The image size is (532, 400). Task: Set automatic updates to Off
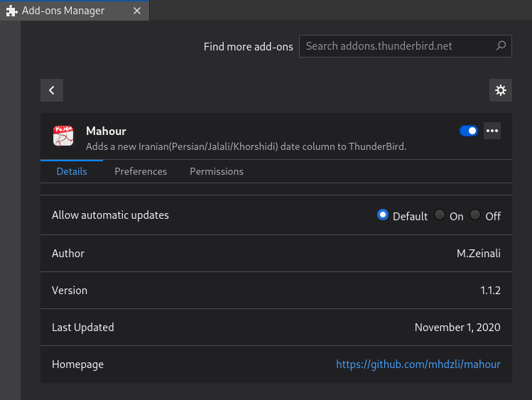click(x=475, y=215)
